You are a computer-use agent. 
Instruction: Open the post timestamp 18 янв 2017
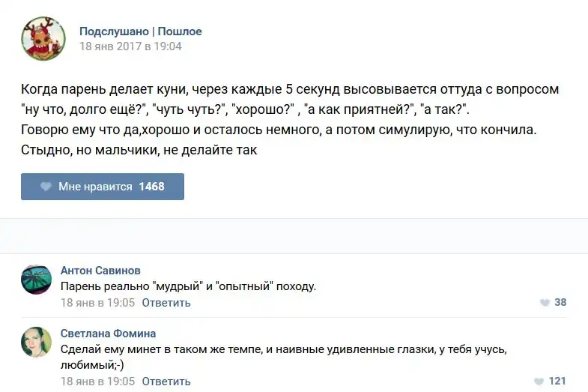pos(130,46)
